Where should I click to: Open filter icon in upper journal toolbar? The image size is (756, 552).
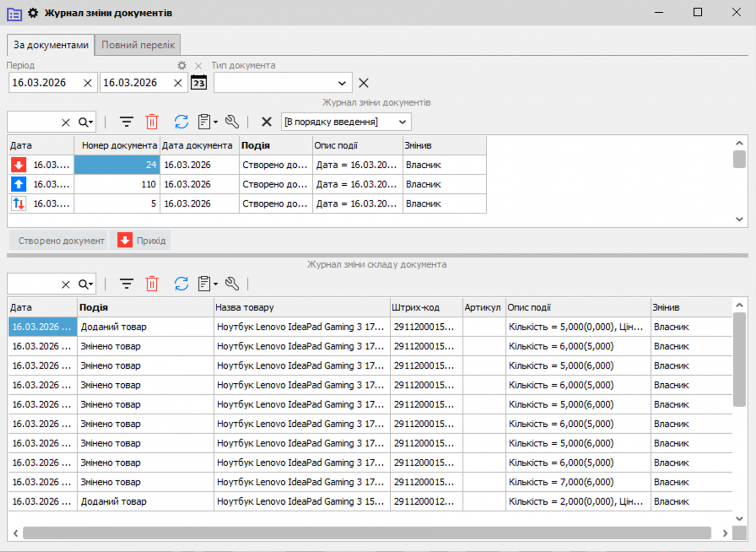[126, 122]
